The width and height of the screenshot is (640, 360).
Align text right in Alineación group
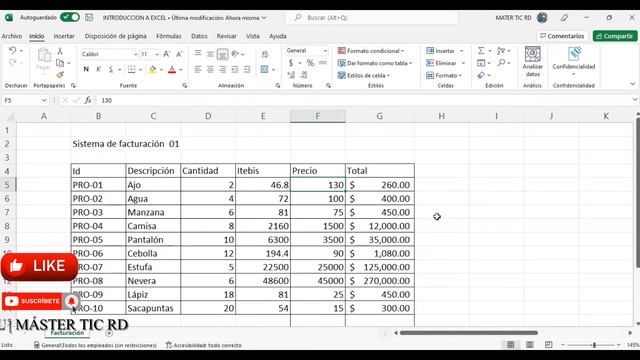(222, 70)
